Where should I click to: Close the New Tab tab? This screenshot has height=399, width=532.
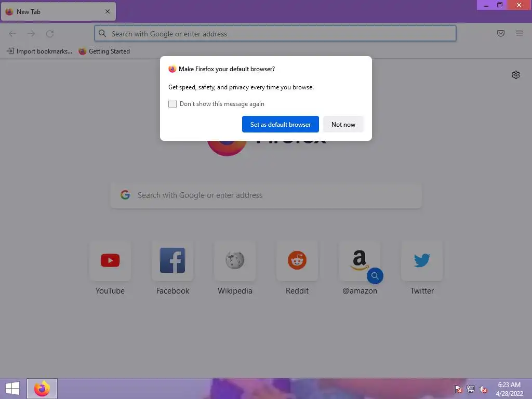tap(108, 11)
